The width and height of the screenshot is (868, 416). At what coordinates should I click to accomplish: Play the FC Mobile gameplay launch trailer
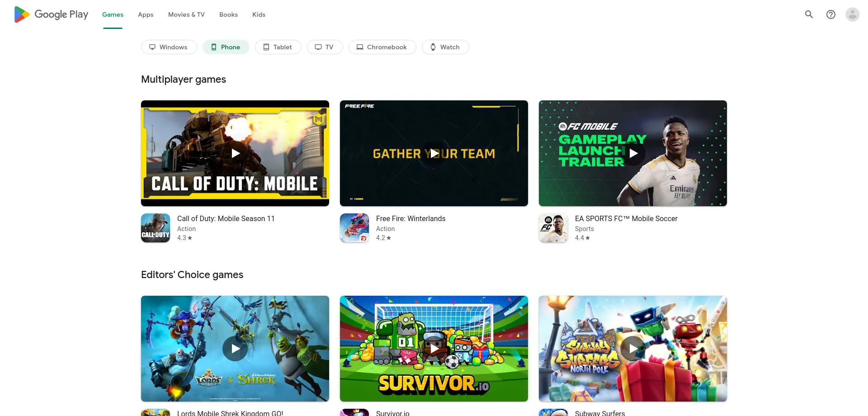pos(633,153)
